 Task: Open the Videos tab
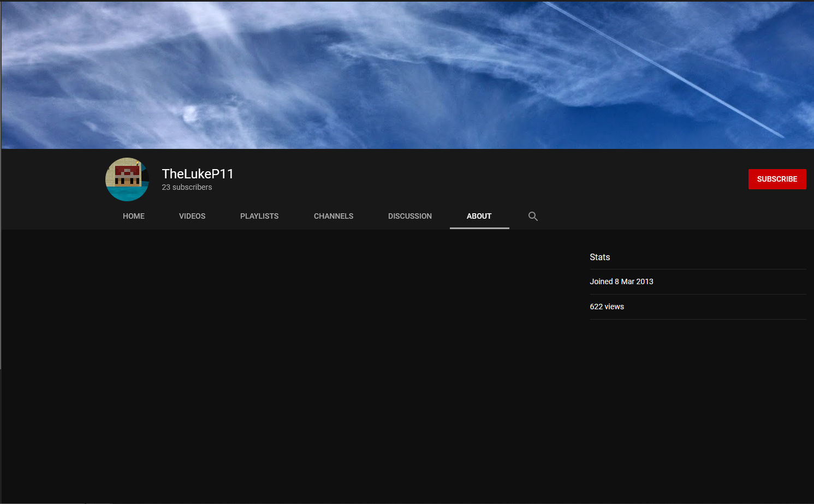click(x=192, y=216)
